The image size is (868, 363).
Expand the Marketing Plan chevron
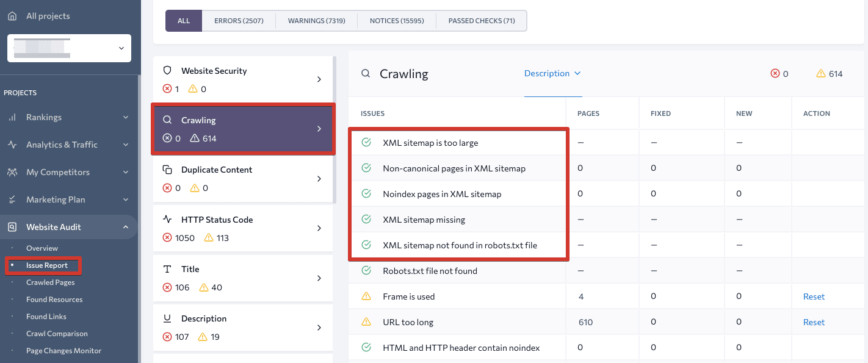point(126,199)
